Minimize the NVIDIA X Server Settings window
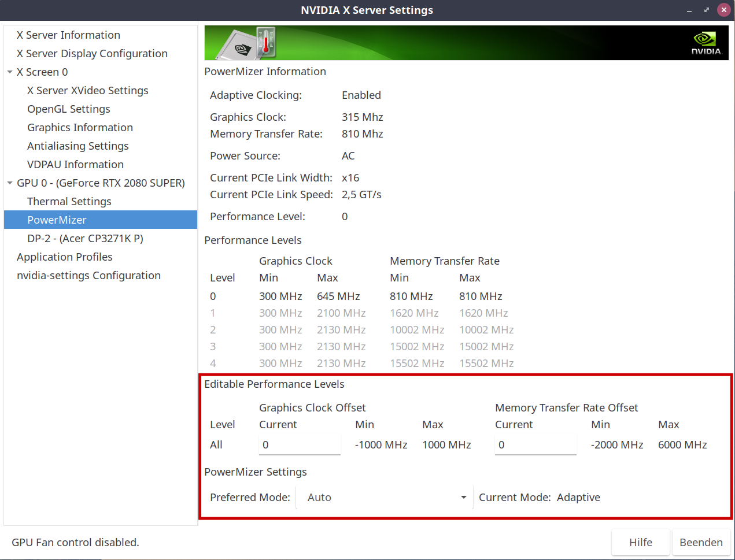The height and width of the screenshot is (560, 735). [689, 10]
